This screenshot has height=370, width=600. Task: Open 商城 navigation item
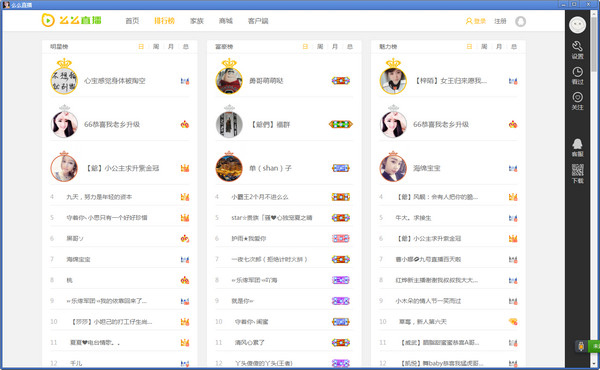(x=226, y=21)
